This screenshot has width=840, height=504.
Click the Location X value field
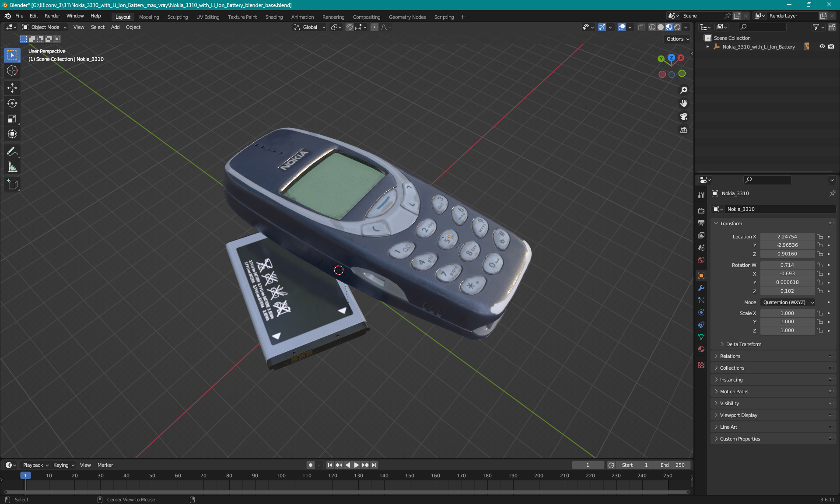pos(787,237)
